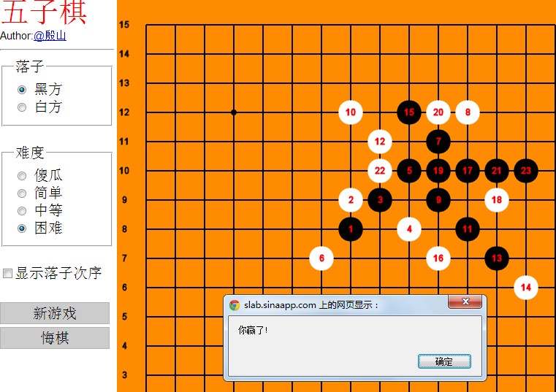This screenshot has width=556, height=392.
Task: Click the 你赢了! message text
Action: click(x=253, y=331)
